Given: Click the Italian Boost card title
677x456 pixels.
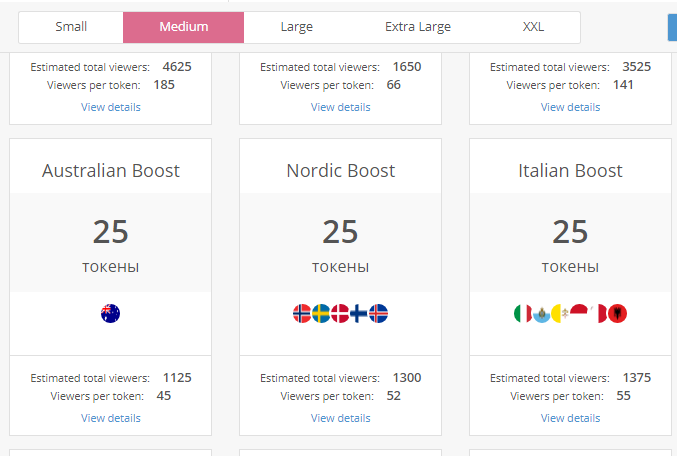Looking at the screenshot, I should [570, 171].
